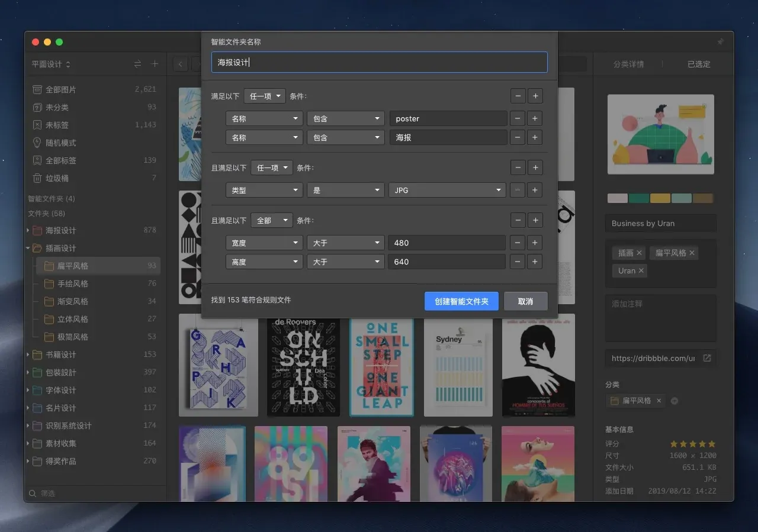758x532 pixels.
Task: Open the 垃圾桶 trash item
Action: pyautogui.click(x=57, y=178)
